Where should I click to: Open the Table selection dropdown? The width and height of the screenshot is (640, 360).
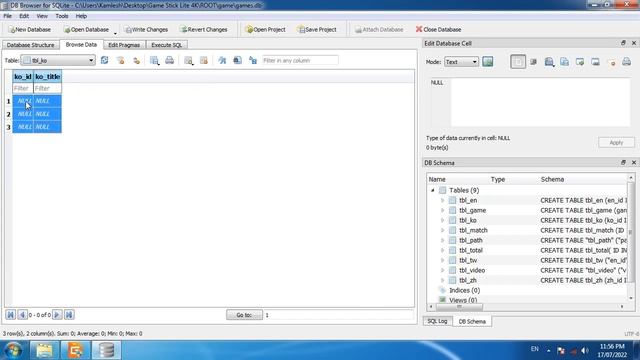pyautogui.click(x=58, y=60)
